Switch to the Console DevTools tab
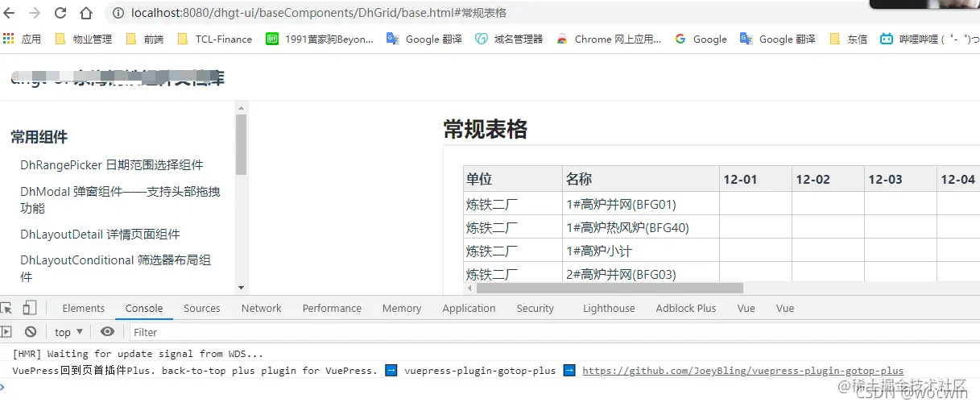 pos(144,308)
